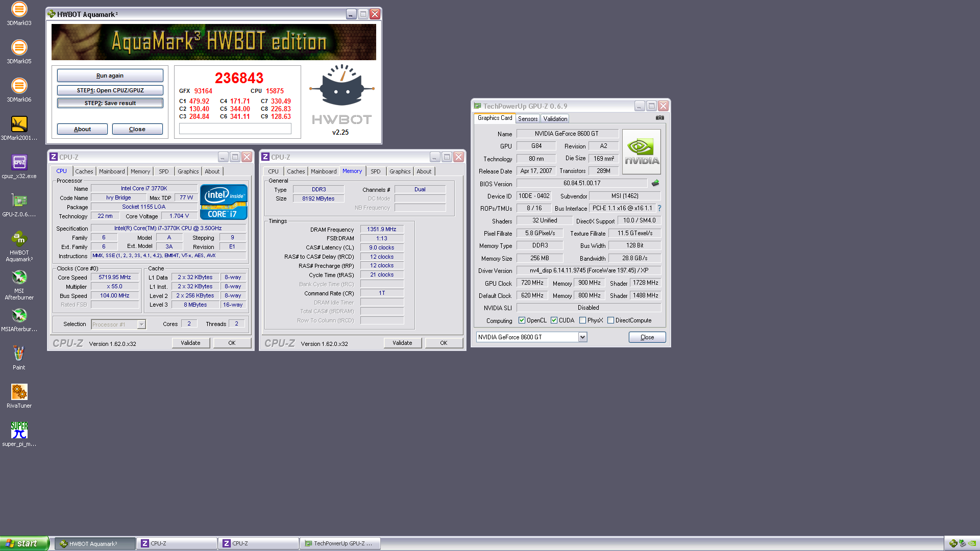Open the Processor #1 selection dropdown
Image resolution: width=980 pixels, height=551 pixels.
(118, 324)
